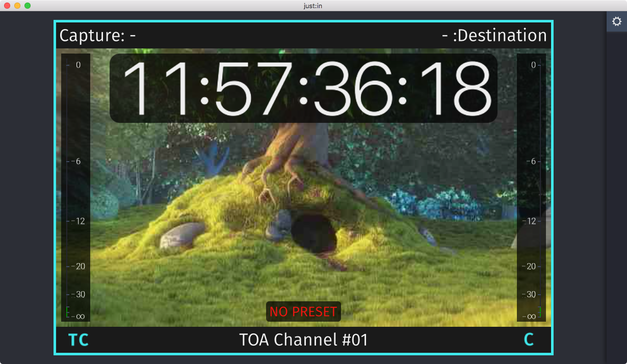Open the settings gear icon
Viewport: 627px width, 364px height.
(617, 21)
